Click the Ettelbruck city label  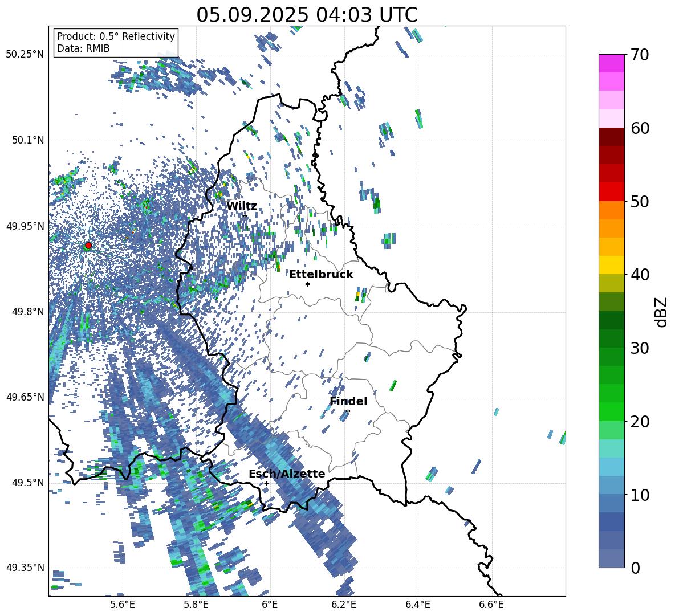point(321,275)
